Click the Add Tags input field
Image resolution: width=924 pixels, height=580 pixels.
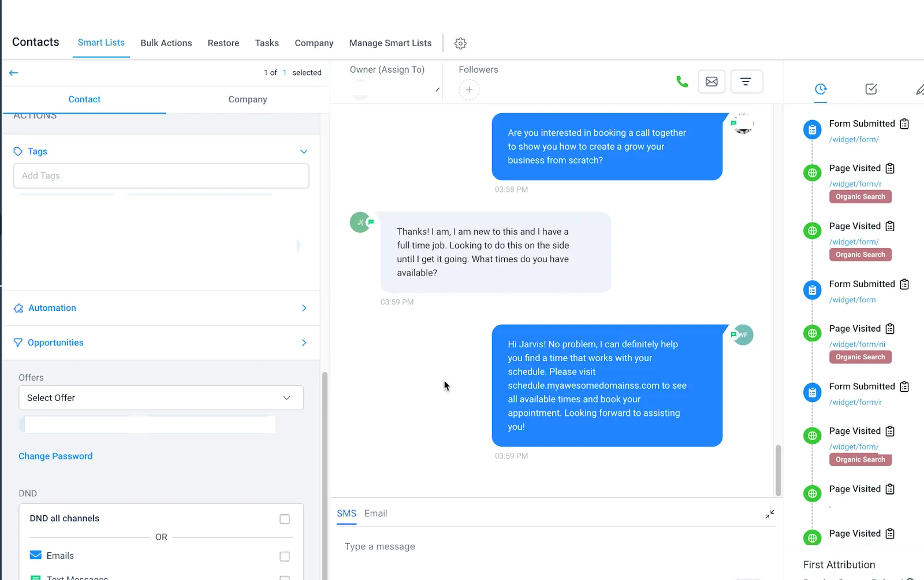click(x=161, y=176)
